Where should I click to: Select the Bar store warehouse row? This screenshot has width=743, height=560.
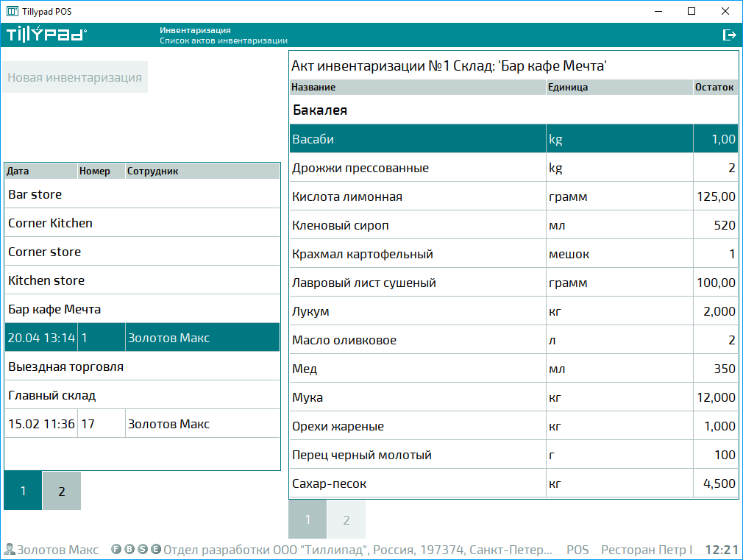coord(142,194)
